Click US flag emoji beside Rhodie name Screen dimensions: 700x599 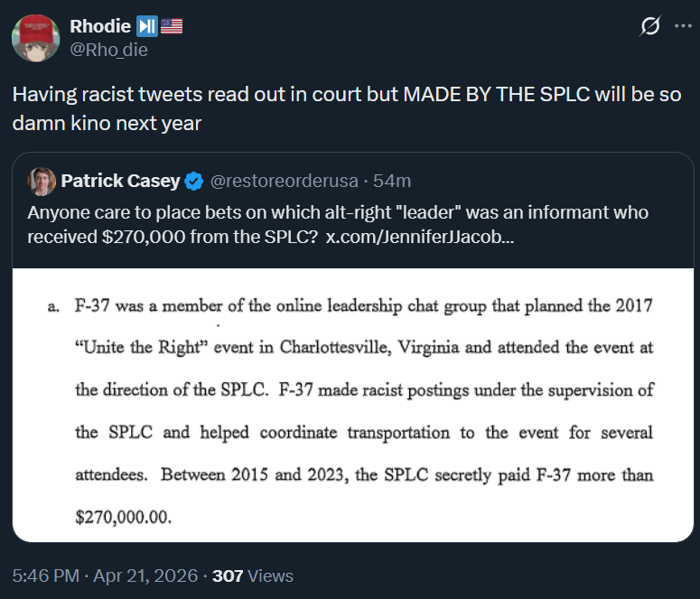click(172, 27)
